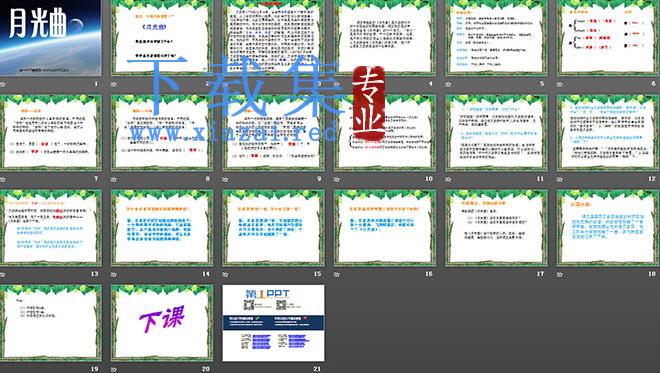Click the animation star icon under slide 20
This screenshot has height=373, width=660.
coord(114,369)
